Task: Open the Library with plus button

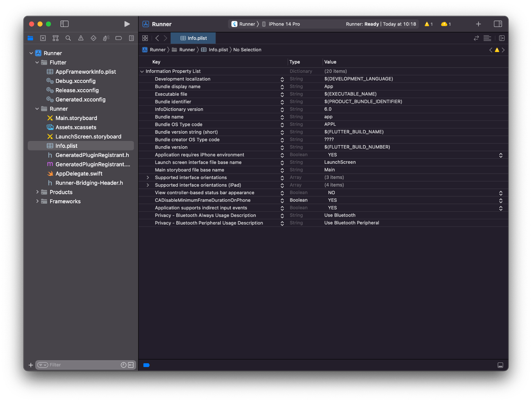Action: click(478, 24)
